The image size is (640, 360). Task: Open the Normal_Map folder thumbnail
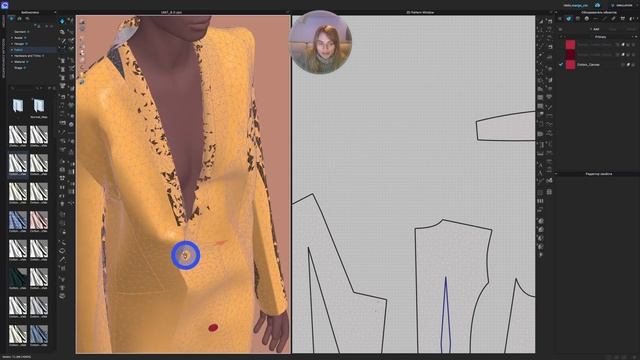point(39,107)
